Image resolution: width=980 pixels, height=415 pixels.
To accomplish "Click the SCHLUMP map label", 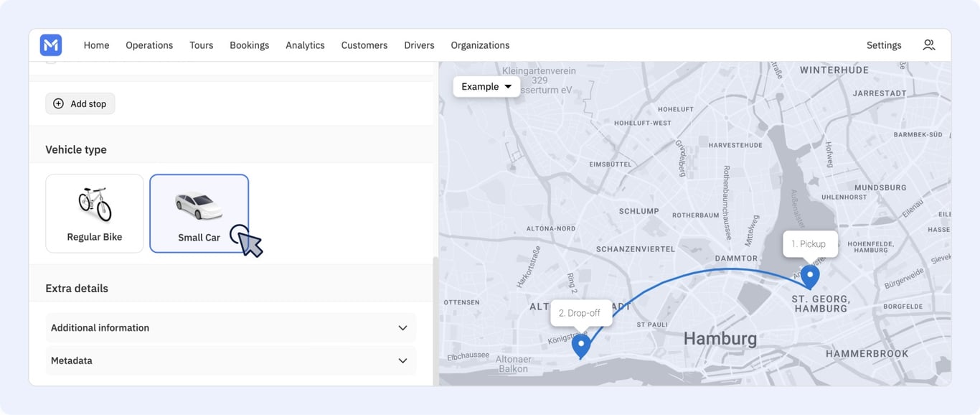I will pyautogui.click(x=639, y=211).
